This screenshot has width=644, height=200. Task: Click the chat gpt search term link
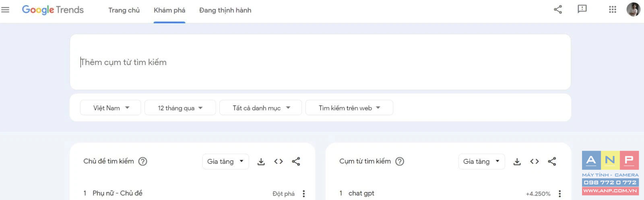pyautogui.click(x=361, y=193)
